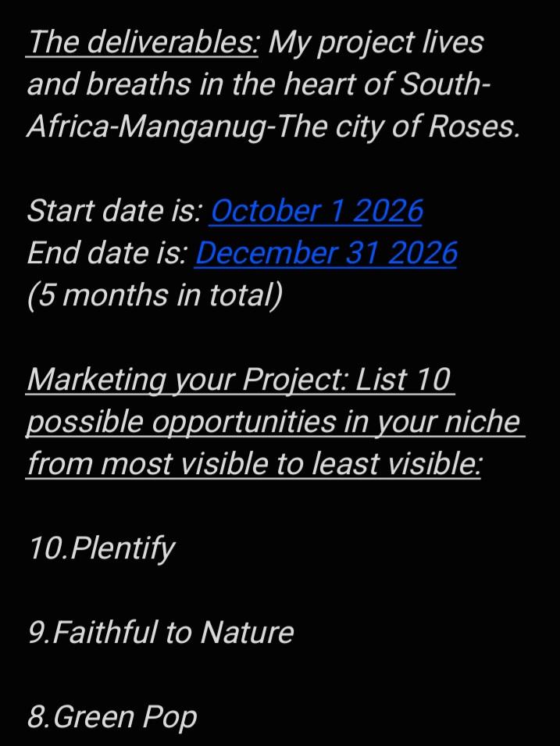
Task: Select the "End date is:" label
Action: [x=108, y=252]
